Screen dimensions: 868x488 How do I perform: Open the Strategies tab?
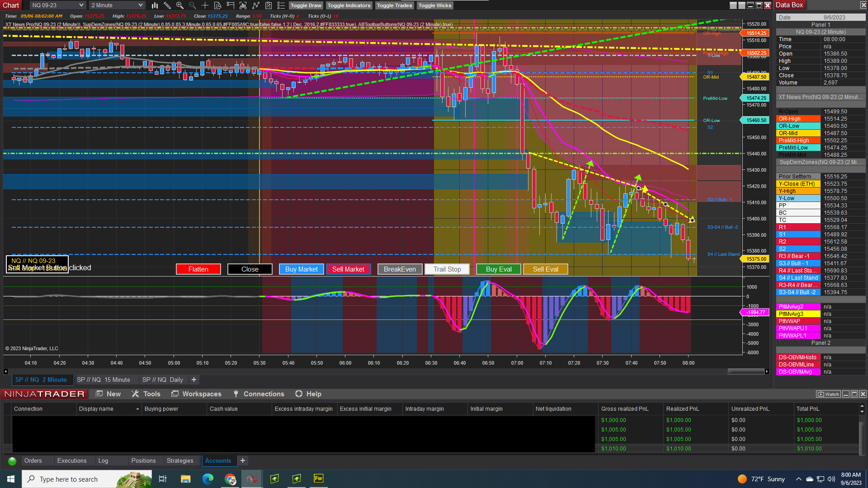tap(180, 461)
